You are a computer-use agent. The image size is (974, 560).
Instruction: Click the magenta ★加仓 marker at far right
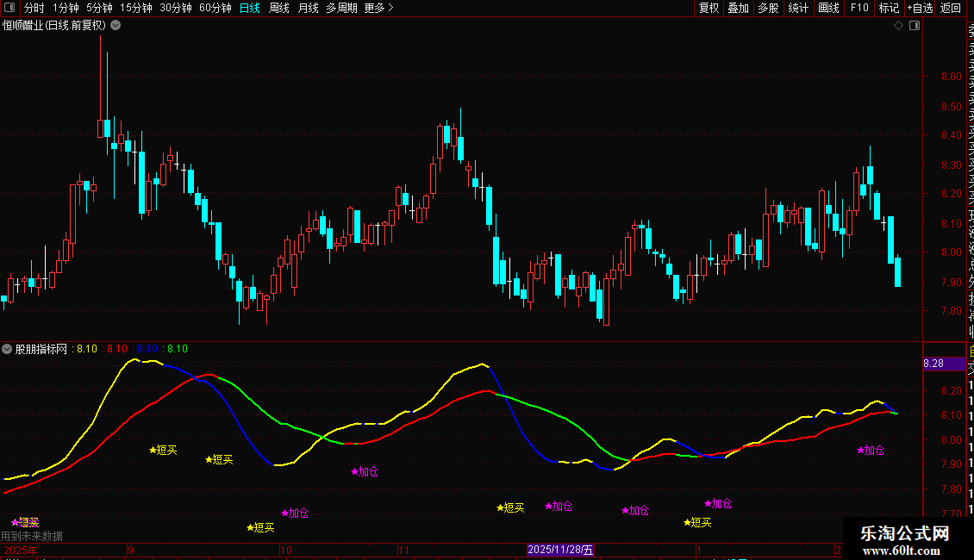coord(871,450)
